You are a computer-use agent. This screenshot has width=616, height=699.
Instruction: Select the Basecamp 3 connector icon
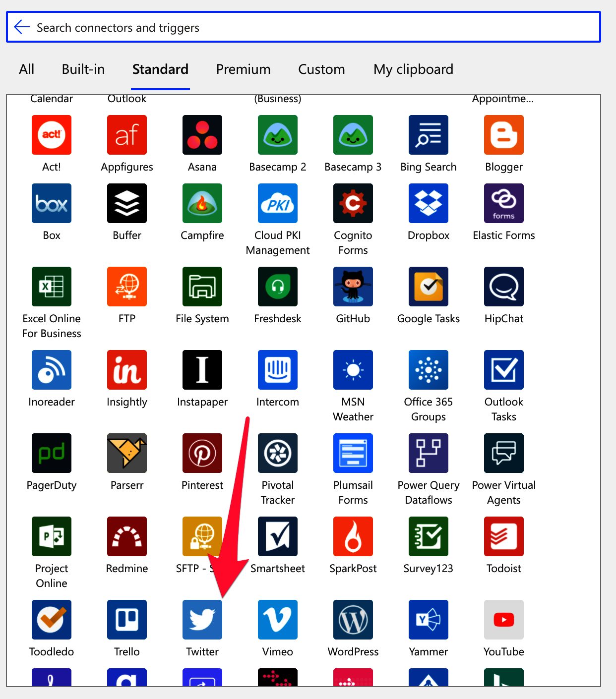(x=353, y=135)
